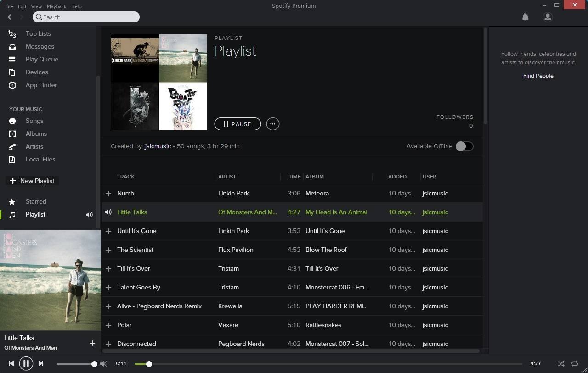Click the track progress slider knob

(149, 364)
